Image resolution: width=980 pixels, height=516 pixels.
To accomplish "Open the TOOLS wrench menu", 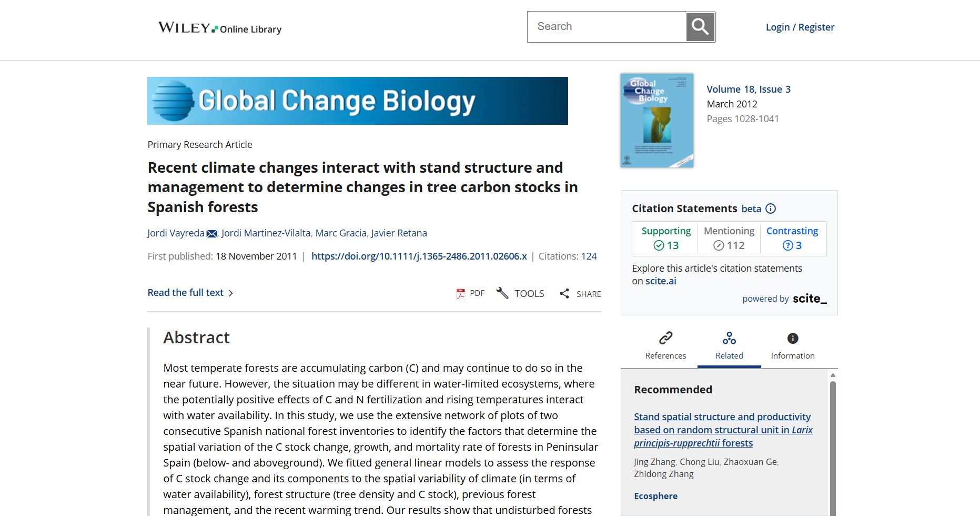I will click(520, 293).
